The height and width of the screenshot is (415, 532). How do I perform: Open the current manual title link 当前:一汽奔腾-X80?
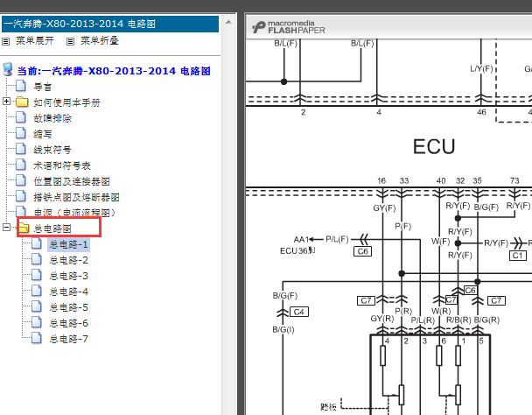click(114, 71)
